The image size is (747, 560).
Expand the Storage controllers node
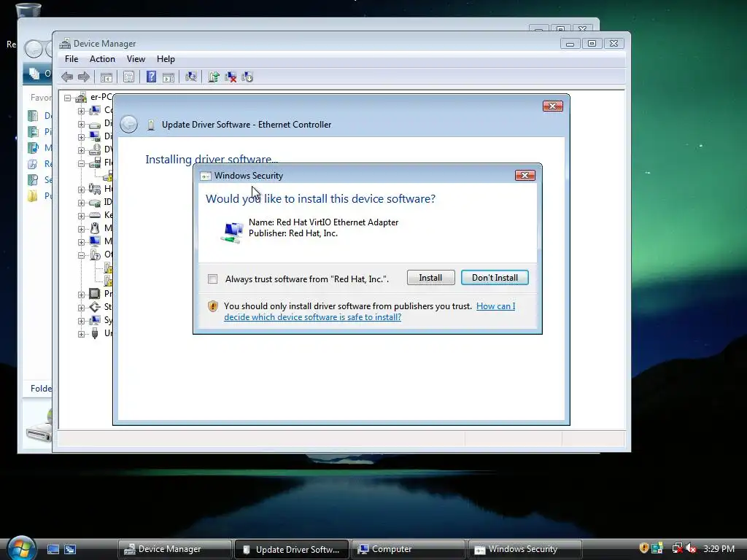pyautogui.click(x=81, y=307)
